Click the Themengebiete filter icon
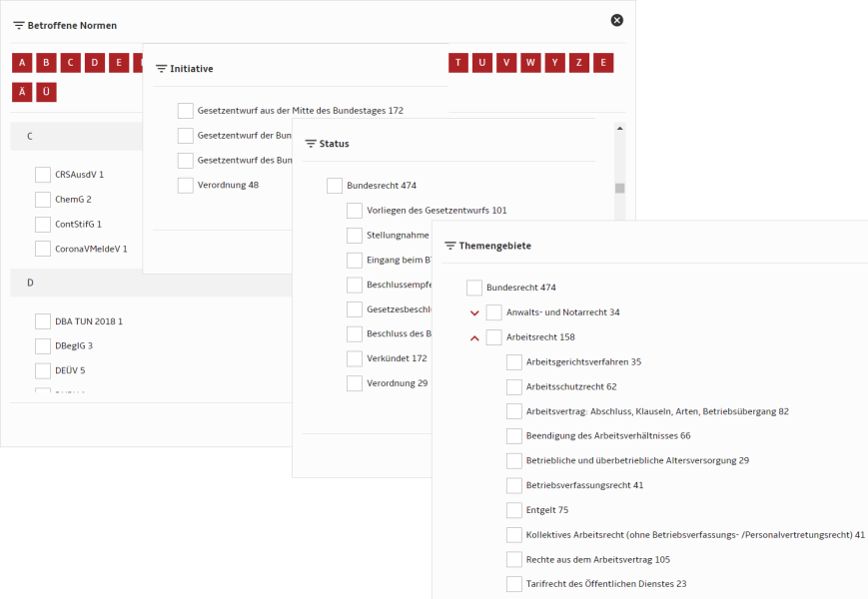This screenshot has height=599, width=868. pos(450,246)
